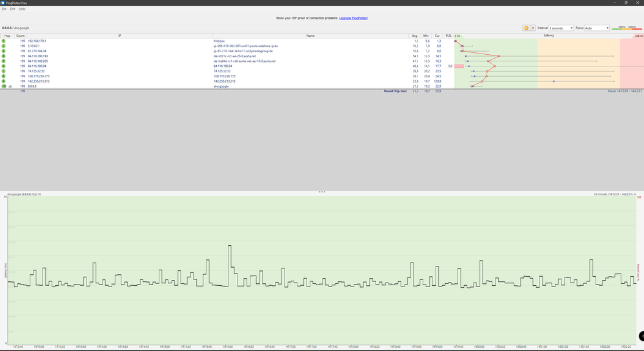The width and height of the screenshot is (644, 351).
Task: Select IP cell 81.210.144.34
Action: (x=37, y=51)
